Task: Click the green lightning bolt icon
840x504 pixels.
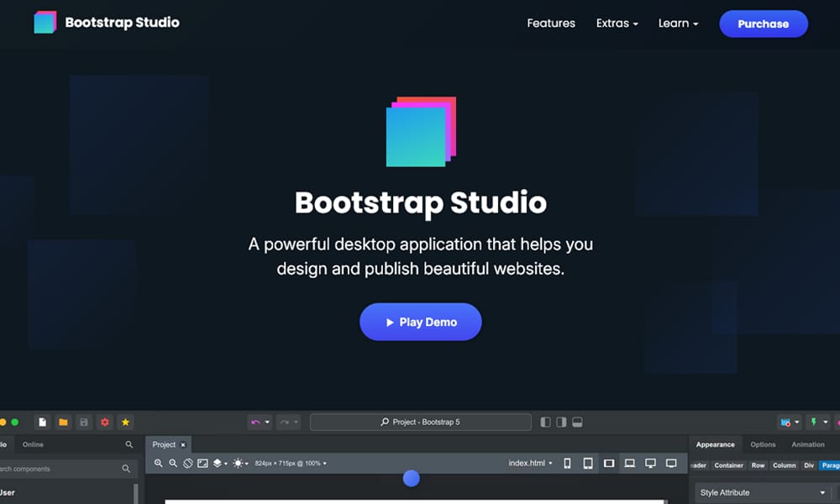Action: pos(814,422)
